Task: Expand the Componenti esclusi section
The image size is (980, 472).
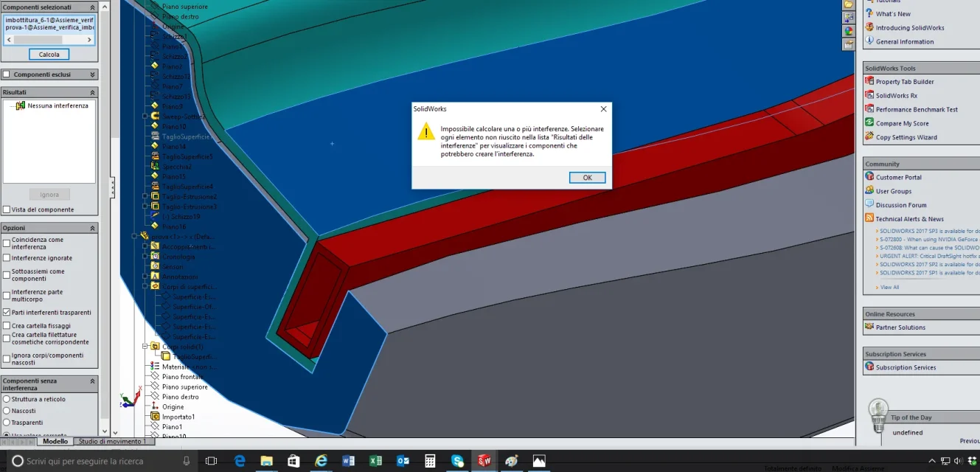Action: point(92,74)
